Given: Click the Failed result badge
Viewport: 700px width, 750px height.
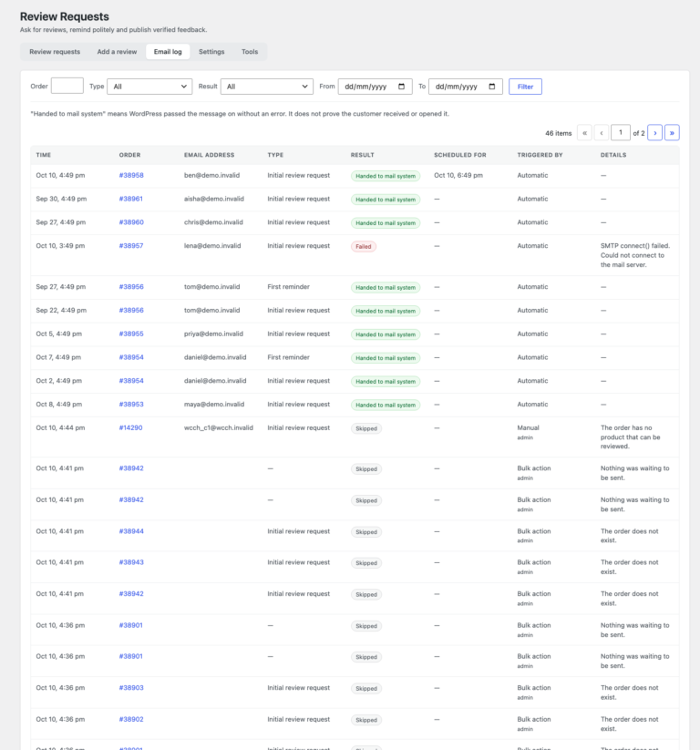Looking at the screenshot, I should click(363, 247).
